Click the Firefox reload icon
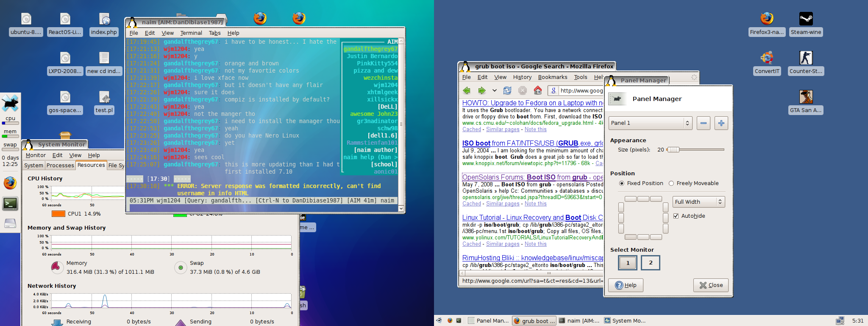Screen dimensions: 868x326 pos(507,90)
